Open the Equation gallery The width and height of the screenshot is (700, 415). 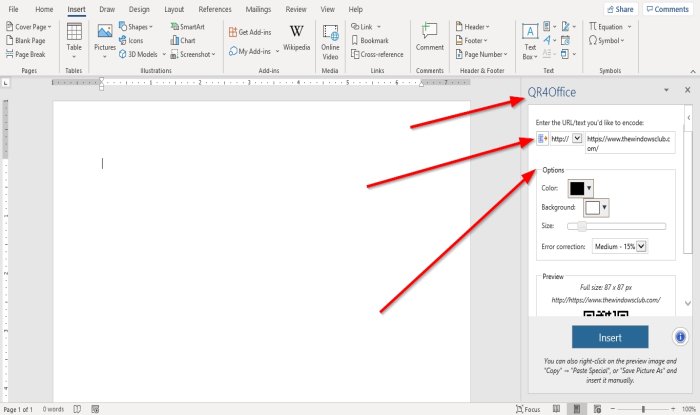pyautogui.click(x=610, y=27)
